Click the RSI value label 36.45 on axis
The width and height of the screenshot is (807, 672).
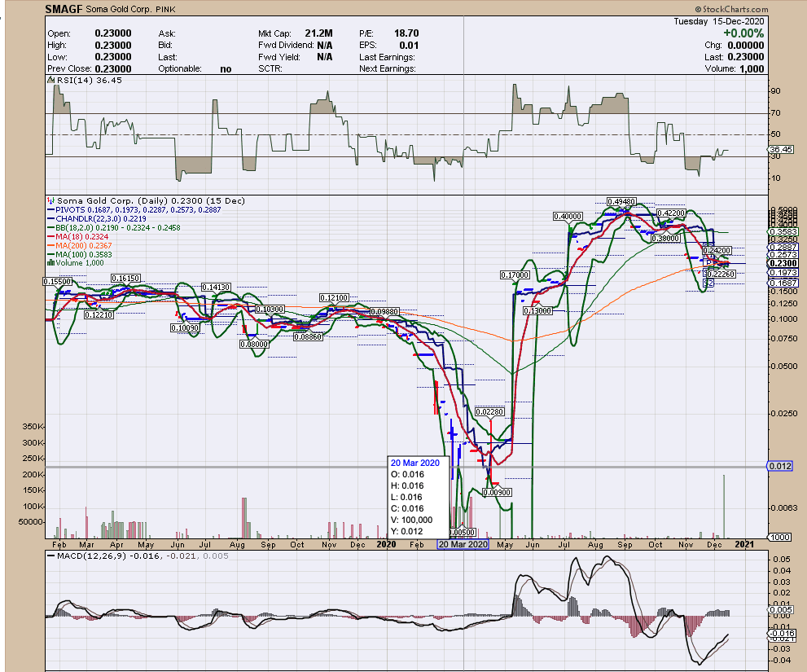coord(780,149)
